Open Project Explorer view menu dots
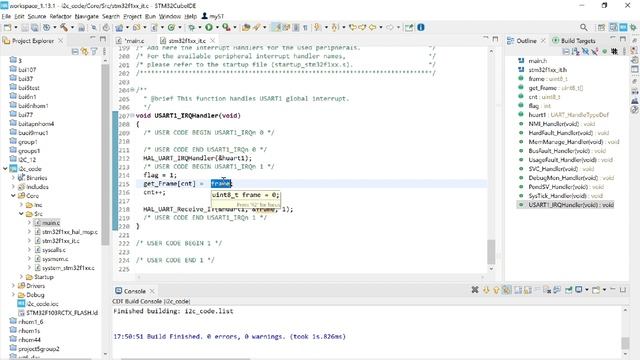The height and width of the screenshot is (360, 640). 104,51
